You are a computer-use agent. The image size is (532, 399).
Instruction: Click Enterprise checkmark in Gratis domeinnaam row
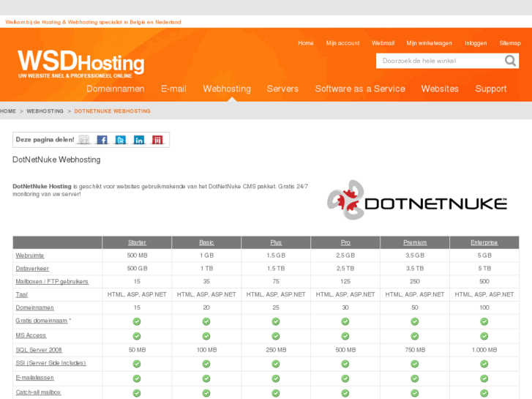pyautogui.click(x=484, y=321)
